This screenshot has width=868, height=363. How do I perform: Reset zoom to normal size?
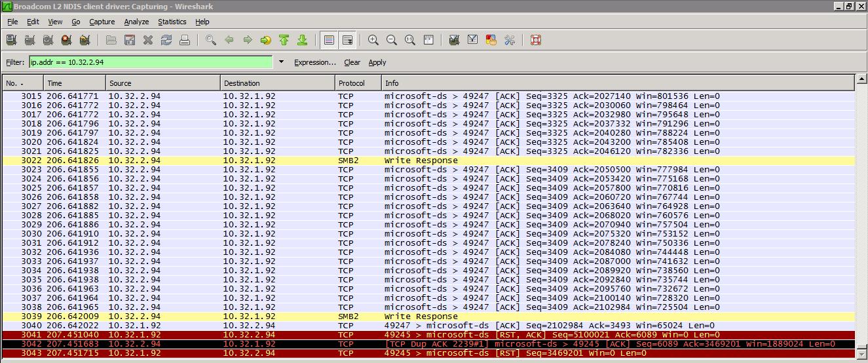tap(410, 40)
